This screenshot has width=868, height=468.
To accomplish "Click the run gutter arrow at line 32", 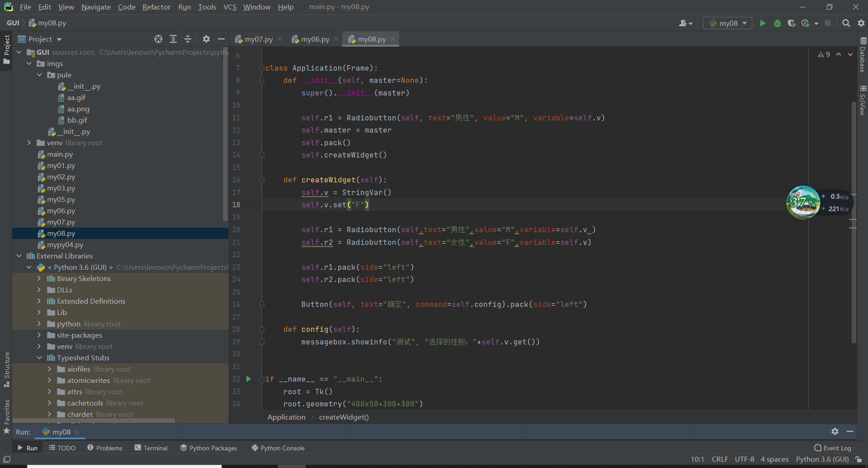I will 248,379.
